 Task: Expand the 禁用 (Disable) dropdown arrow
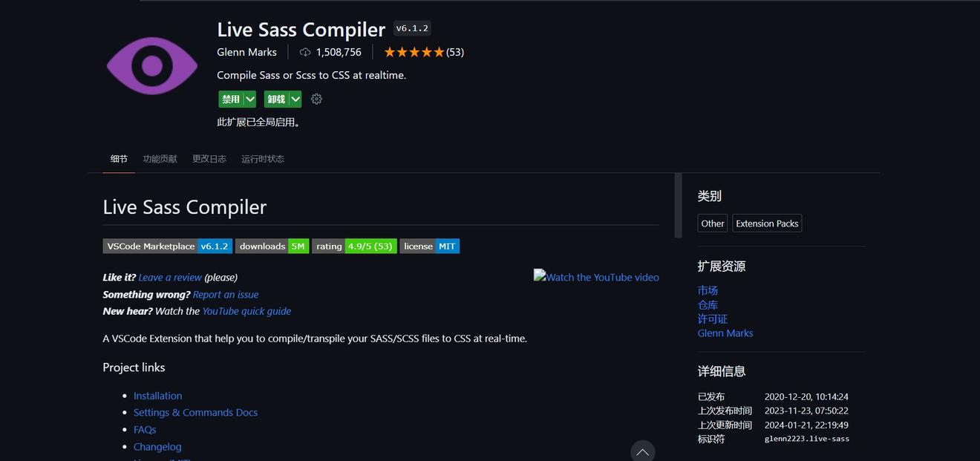250,99
